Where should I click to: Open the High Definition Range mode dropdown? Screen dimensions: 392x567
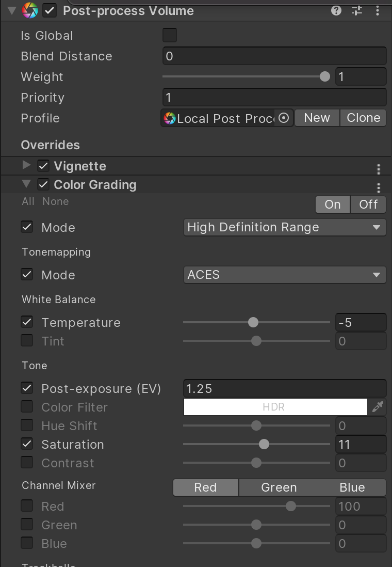[285, 227]
